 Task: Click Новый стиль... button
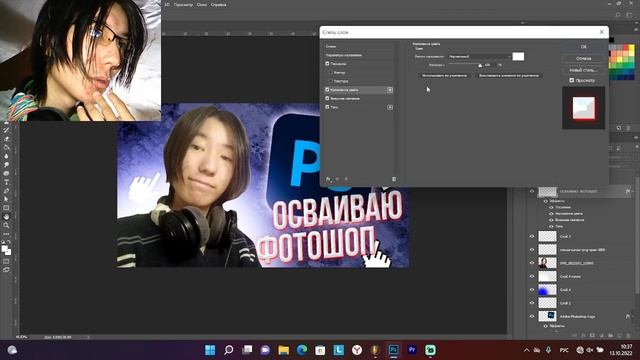coord(583,70)
